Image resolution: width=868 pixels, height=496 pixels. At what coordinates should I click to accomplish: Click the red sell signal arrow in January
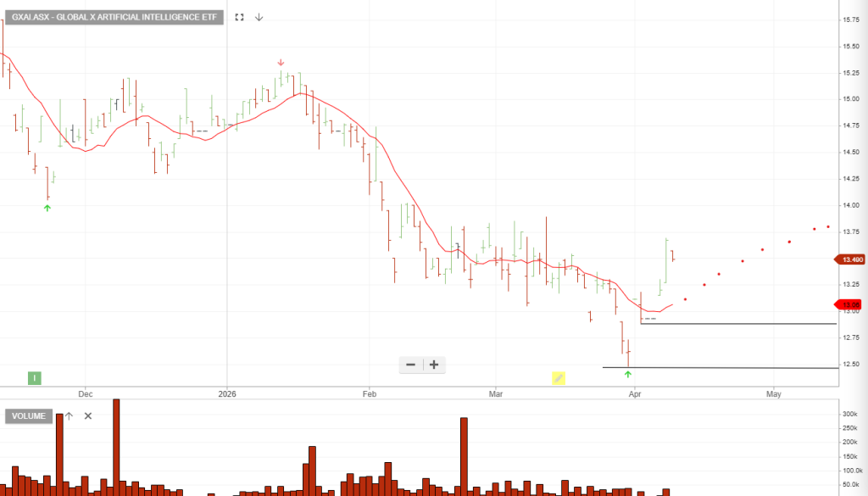(x=281, y=62)
